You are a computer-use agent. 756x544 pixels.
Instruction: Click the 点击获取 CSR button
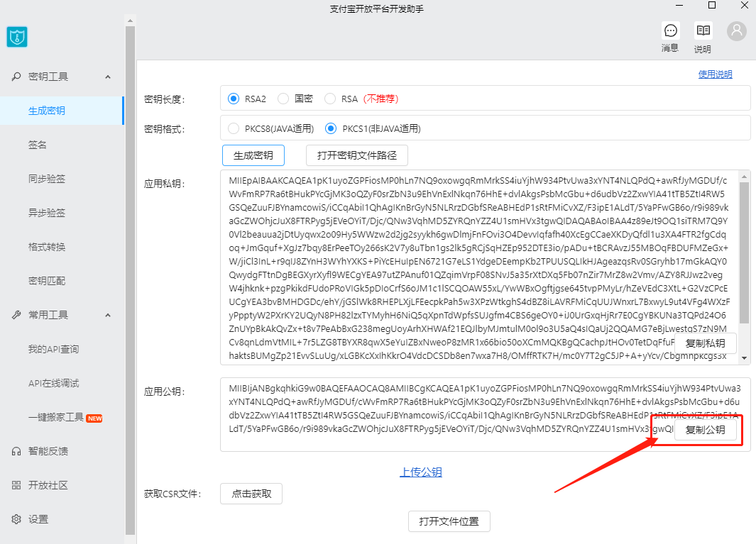click(251, 494)
